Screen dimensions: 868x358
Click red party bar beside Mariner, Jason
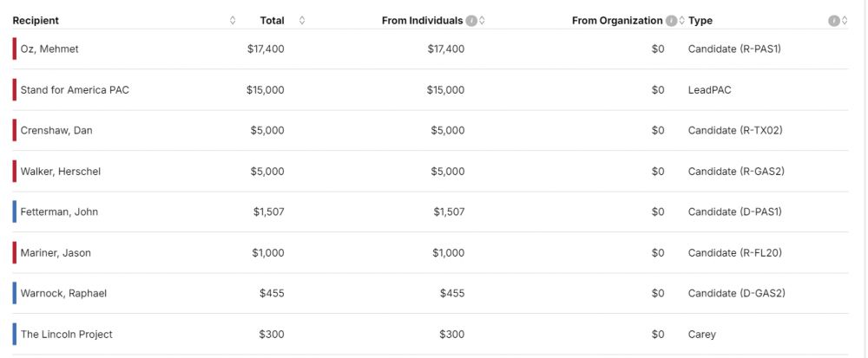tap(15, 253)
